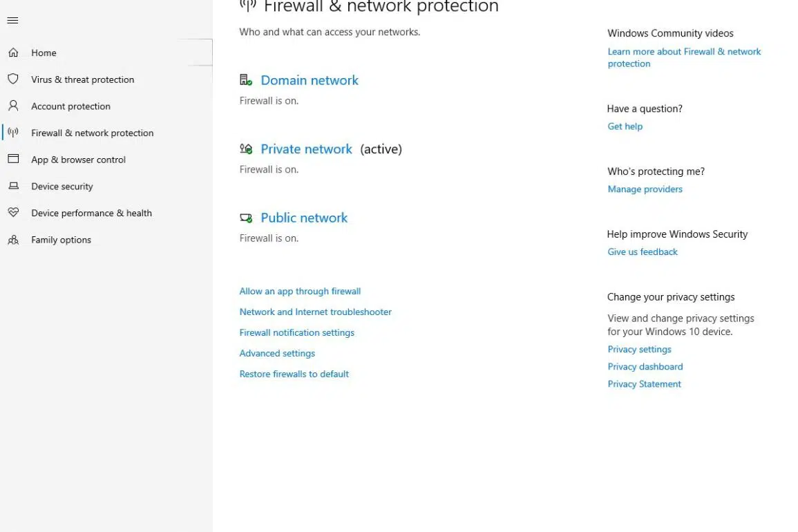
Task: Open Public network settings
Action: 304,218
